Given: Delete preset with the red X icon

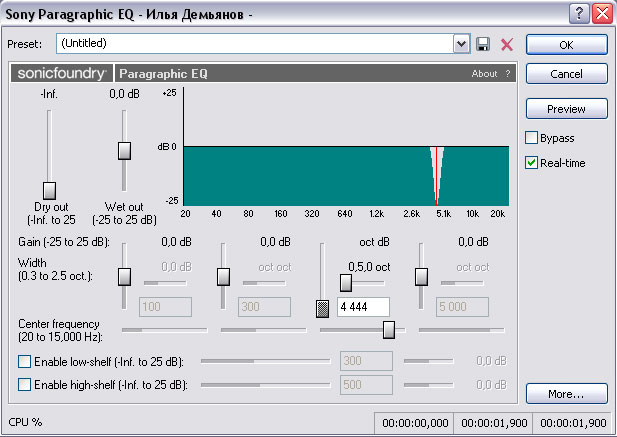Looking at the screenshot, I should (507, 44).
